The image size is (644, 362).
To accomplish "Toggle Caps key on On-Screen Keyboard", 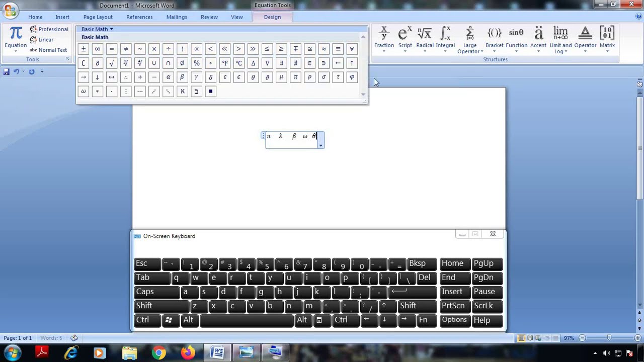I will click(x=156, y=292).
